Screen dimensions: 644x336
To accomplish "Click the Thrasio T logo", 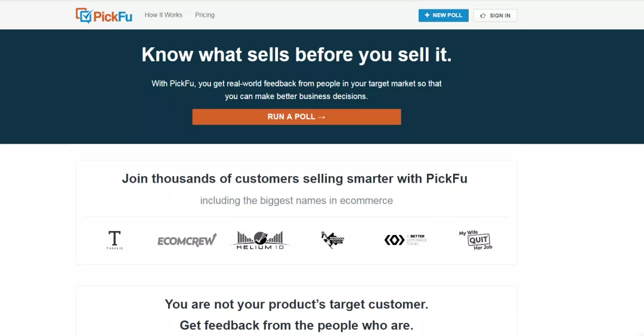I will tap(114, 240).
